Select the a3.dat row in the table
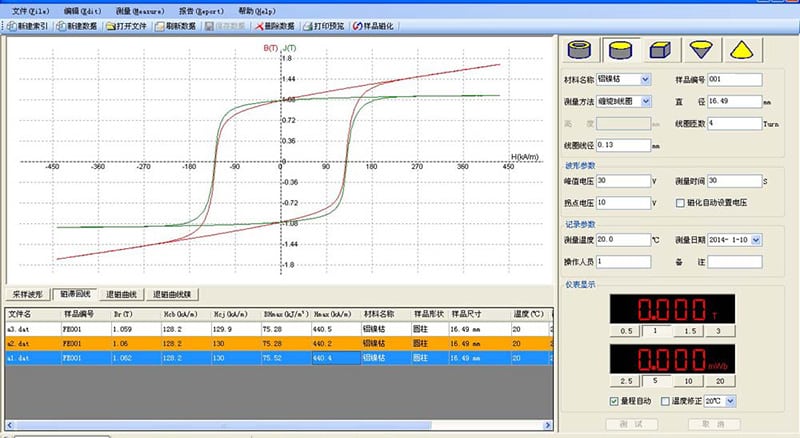The image size is (800, 438). click(279, 329)
